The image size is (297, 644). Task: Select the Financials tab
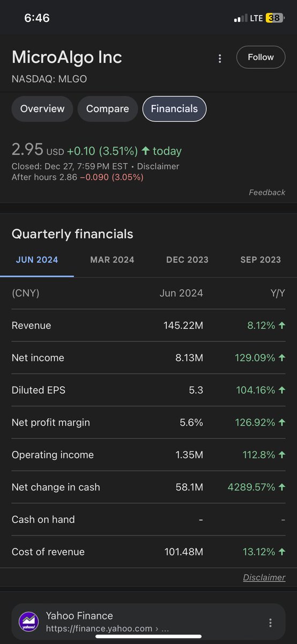tap(174, 108)
